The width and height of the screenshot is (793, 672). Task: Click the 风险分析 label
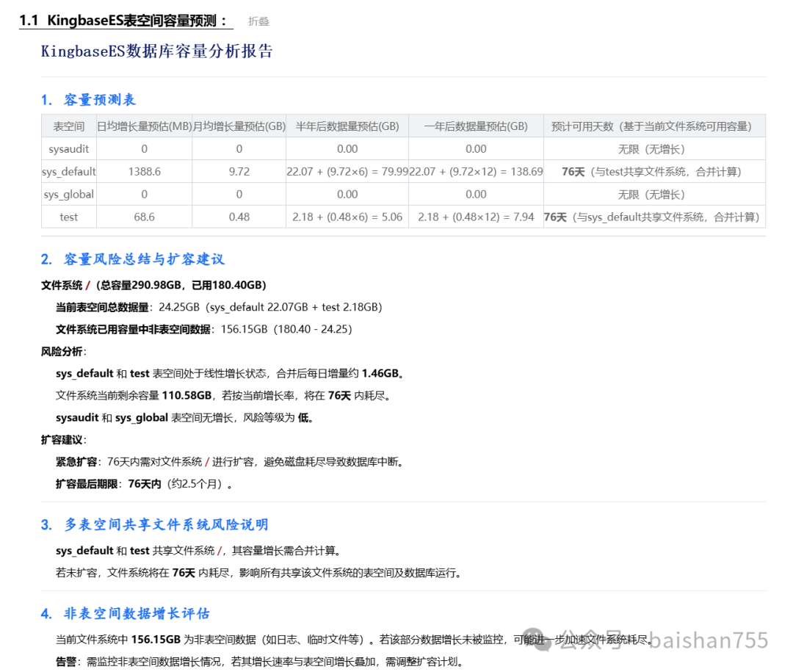coord(64,352)
